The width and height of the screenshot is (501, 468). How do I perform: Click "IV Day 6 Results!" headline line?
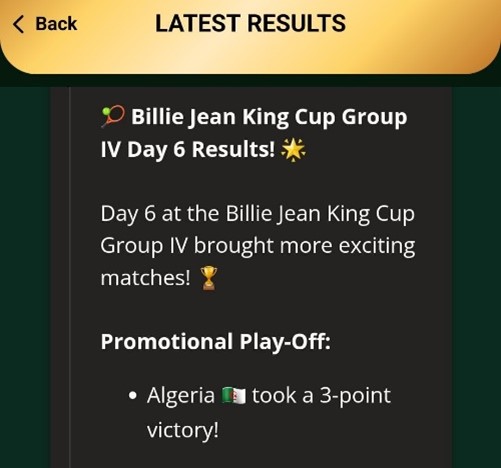[188, 149]
